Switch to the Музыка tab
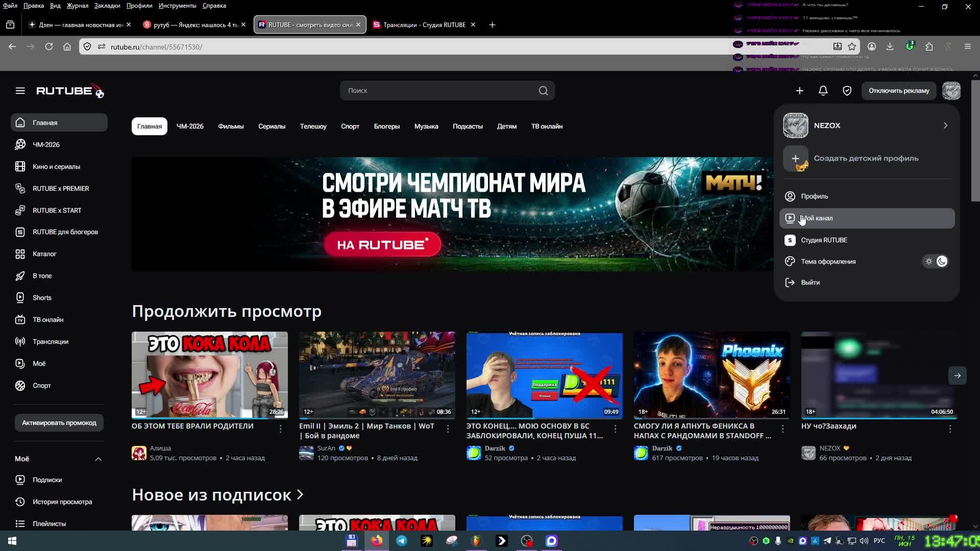 (426, 127)
